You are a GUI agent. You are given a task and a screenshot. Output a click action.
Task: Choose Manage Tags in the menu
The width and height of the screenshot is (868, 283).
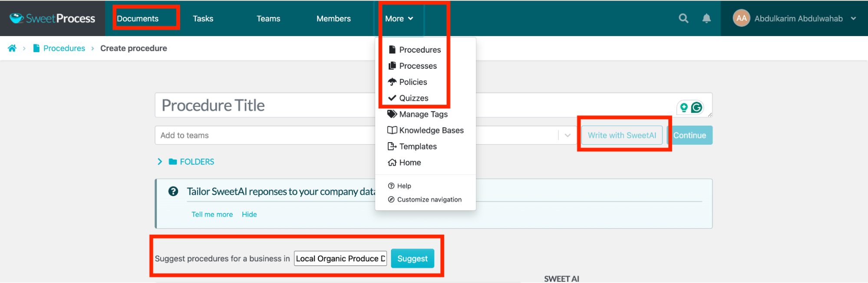423,114
